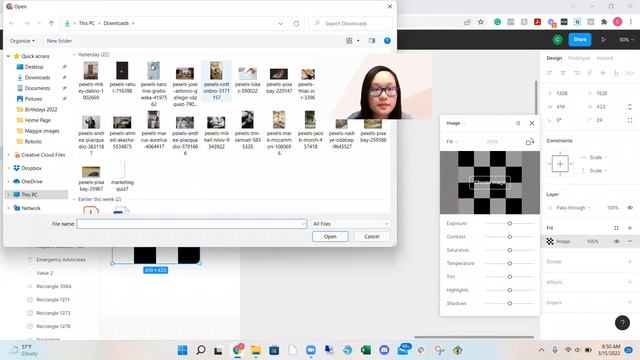
Task: Click the Open button in file dialog
Action: tap(330, 237)
